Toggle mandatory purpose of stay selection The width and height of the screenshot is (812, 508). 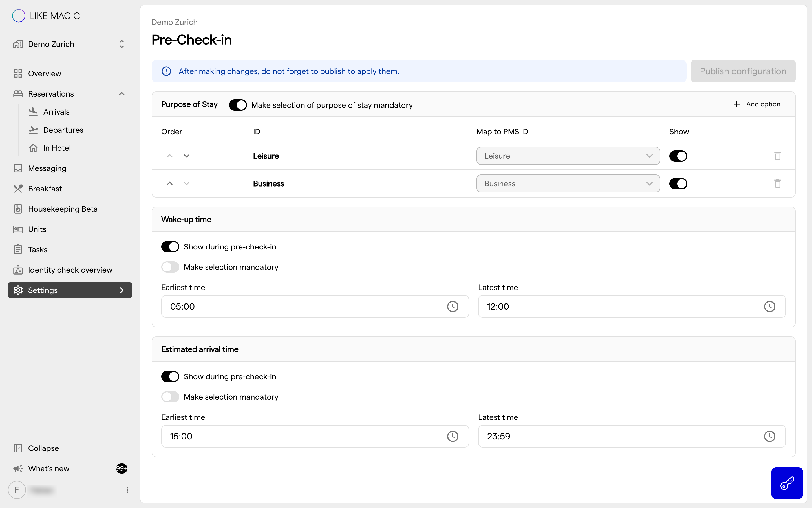(x=238, y=105)
